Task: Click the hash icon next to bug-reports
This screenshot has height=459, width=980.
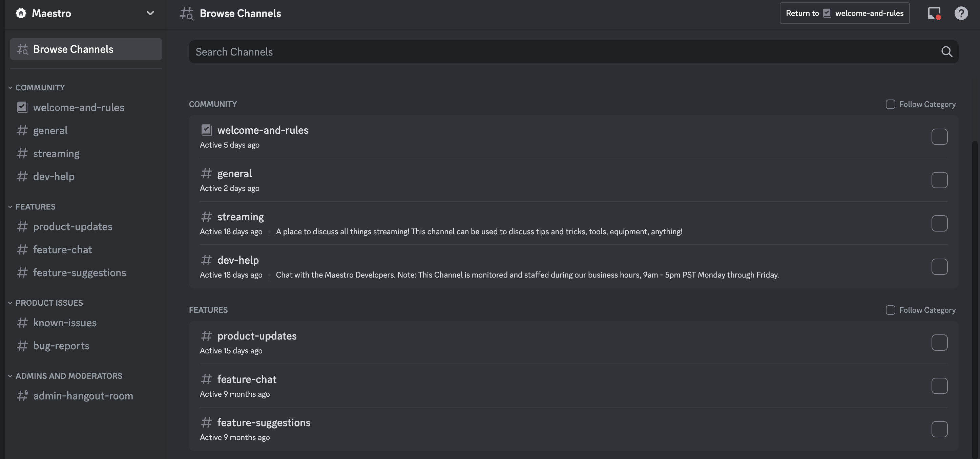Action: [22, 346]
